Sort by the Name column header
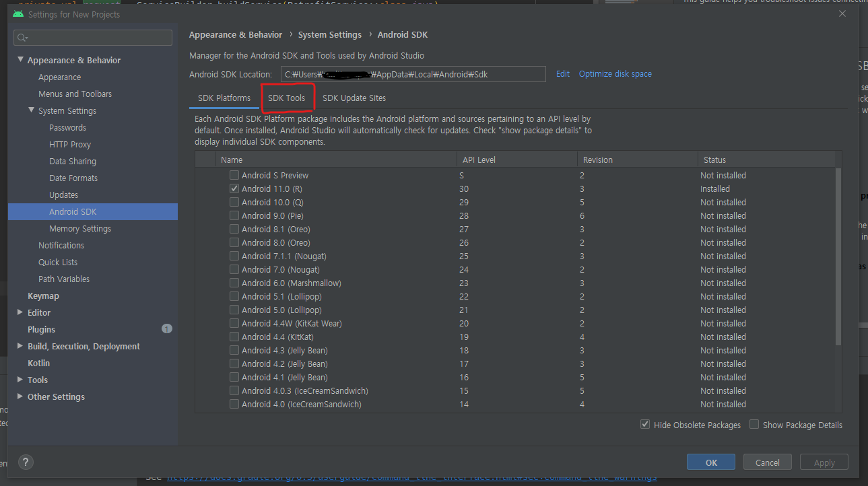868x486 pixels. (336, 160)
